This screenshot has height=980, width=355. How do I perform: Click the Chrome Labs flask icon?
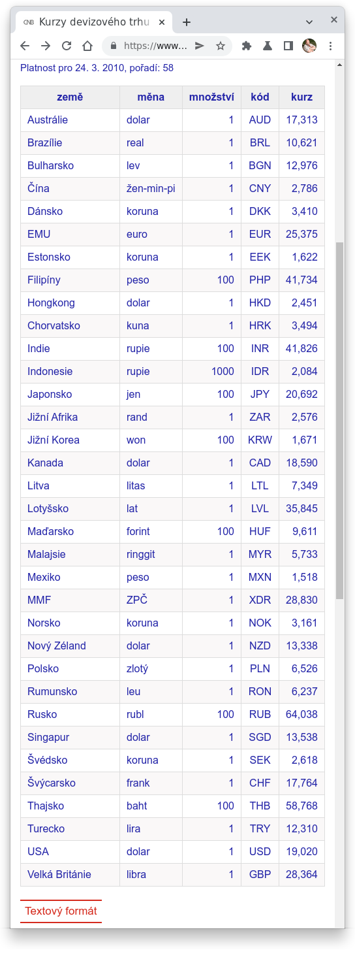[x=268, y=46]
